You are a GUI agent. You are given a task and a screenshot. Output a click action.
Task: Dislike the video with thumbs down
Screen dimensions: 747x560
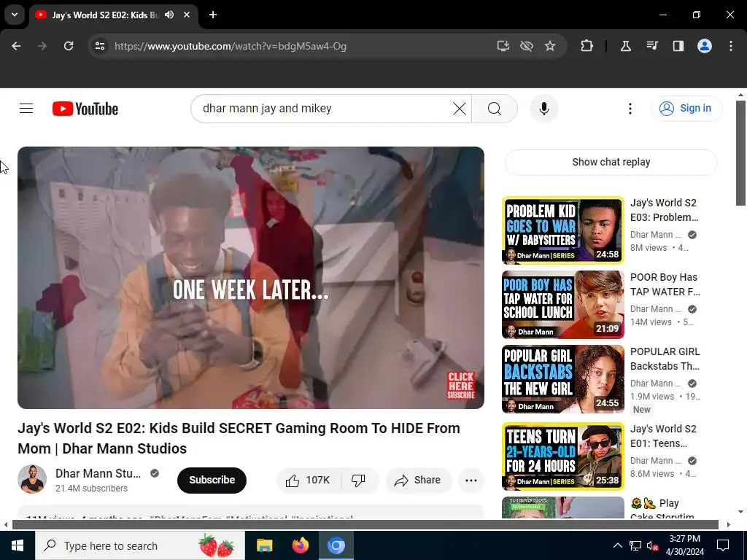coord(359,480)
